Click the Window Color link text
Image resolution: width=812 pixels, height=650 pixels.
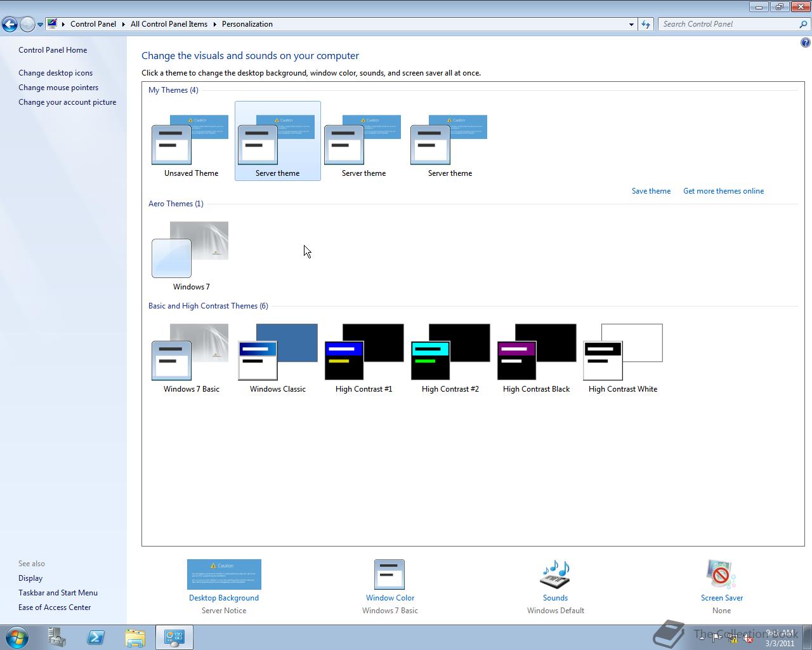(390, 598)
